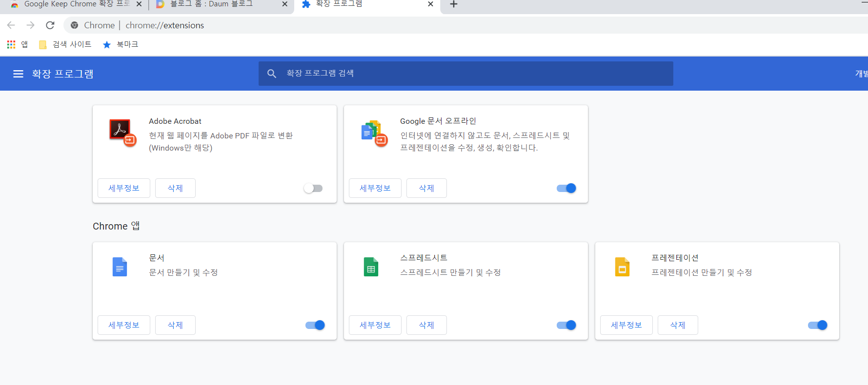
Task: Click the blue 문서 app icon
Action: [120, 267]
